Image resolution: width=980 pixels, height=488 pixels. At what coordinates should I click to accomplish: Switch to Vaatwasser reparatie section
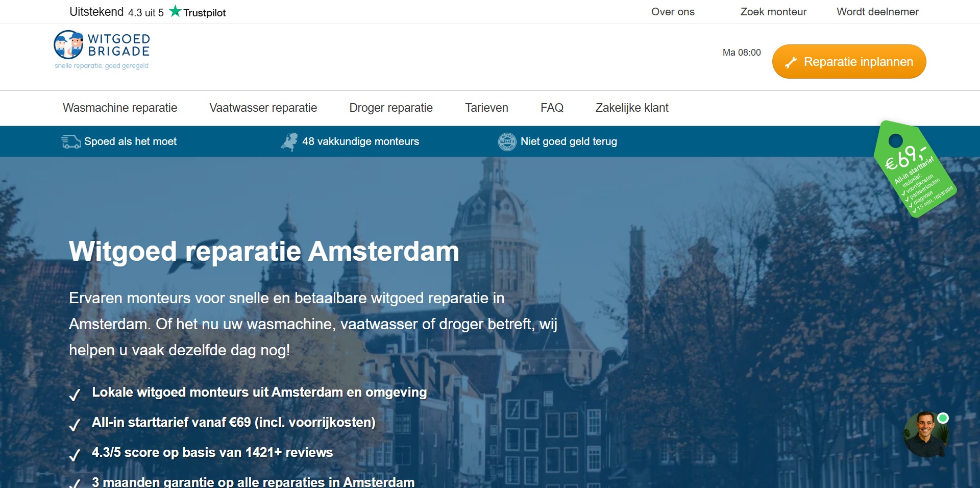point(263,108)
